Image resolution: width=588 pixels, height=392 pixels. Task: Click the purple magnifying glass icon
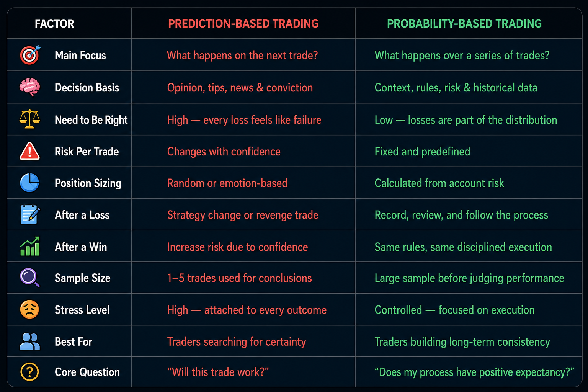pos(29,278)
